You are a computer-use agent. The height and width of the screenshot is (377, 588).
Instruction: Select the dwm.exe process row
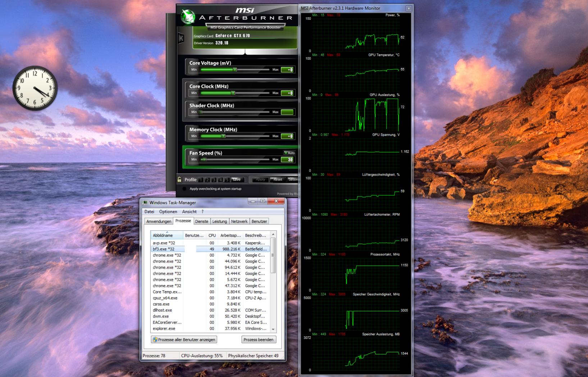210,316
